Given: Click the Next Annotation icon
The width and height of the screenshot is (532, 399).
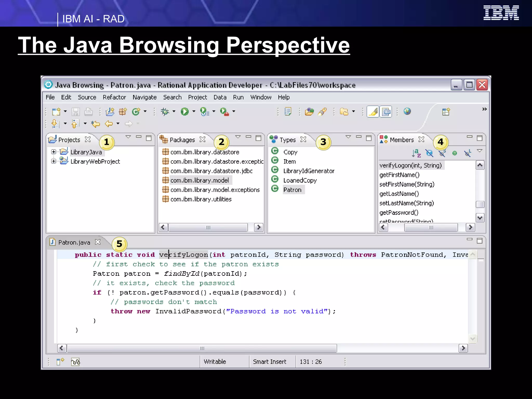Looking at the screenshot, I should 56,124.
